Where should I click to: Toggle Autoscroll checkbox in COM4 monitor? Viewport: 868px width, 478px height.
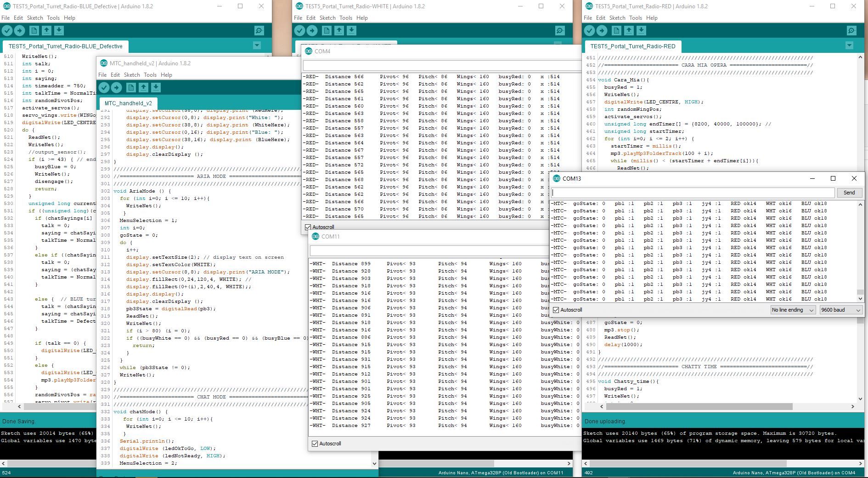(308, 227)
